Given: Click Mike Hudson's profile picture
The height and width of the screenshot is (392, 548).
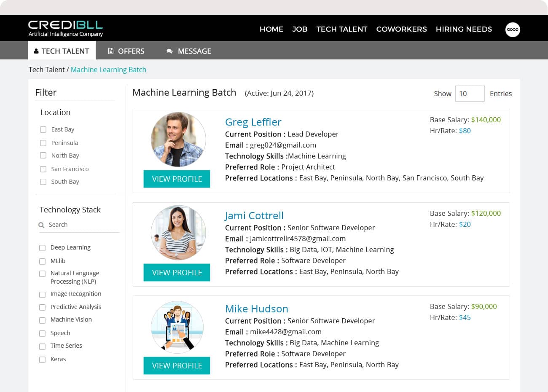Looking at the screenshot, I should tap(177, 327).
